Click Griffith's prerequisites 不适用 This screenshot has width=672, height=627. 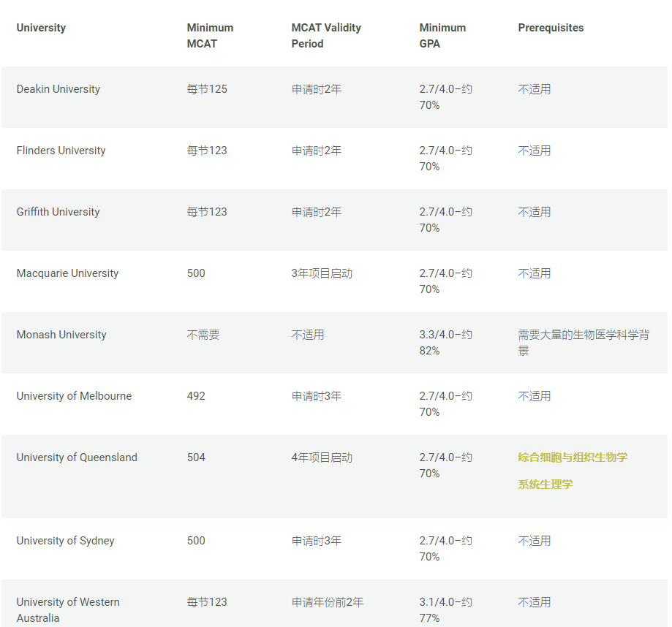click(534, 212)
